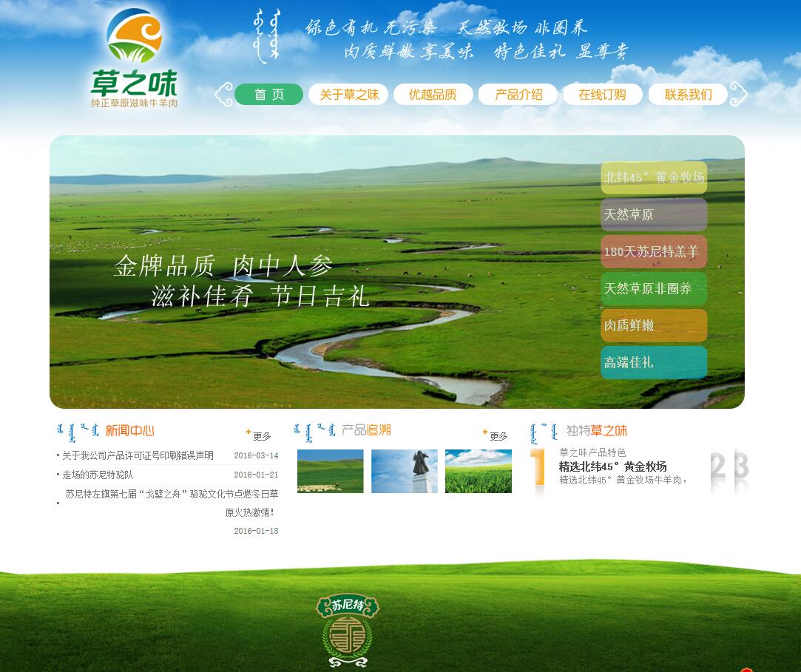This screenshot has width=801, height=672.
Task: Navigate to the 在线订购 page
Action: point(602,95)
